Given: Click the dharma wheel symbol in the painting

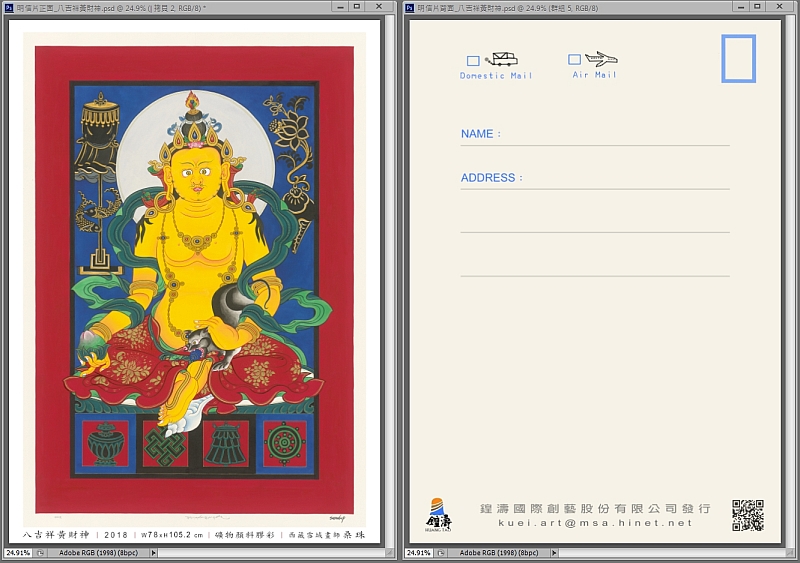Looking at the screenshot, I should [284, 443].
